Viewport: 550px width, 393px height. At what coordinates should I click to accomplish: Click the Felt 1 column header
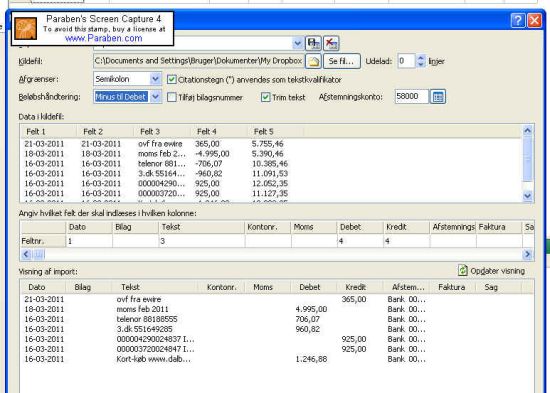(48, 132)
